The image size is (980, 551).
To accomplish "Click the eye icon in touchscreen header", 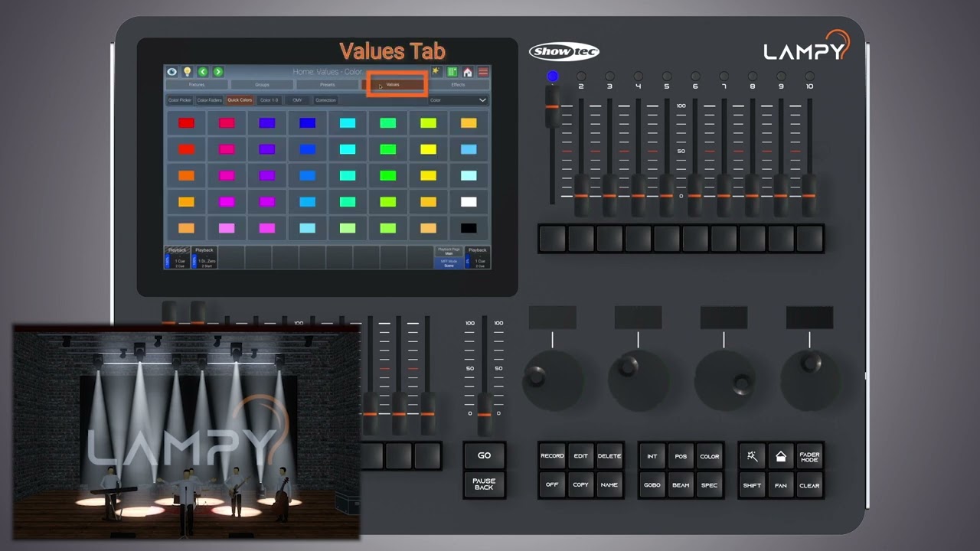I will [x=171, y=72].
